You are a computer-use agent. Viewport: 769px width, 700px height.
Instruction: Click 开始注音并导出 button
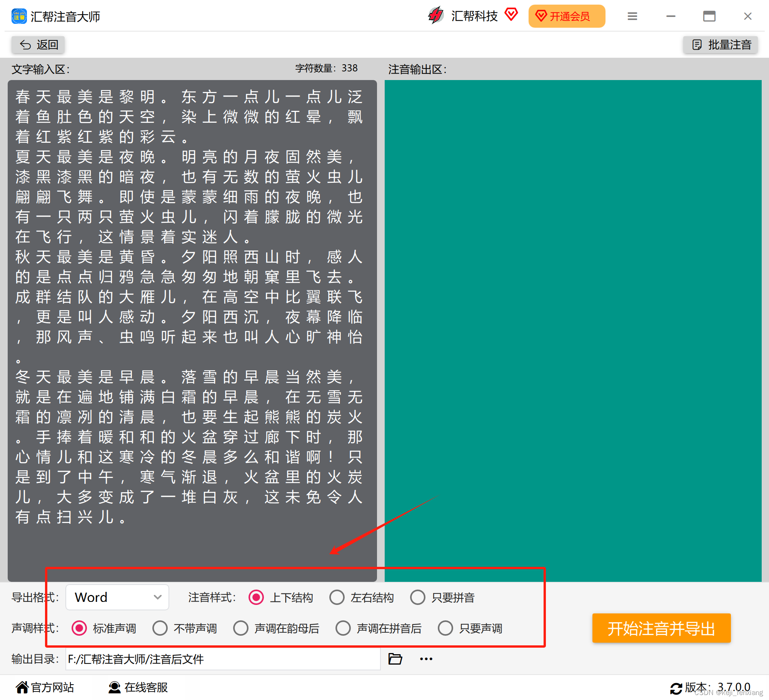[661, 628]
